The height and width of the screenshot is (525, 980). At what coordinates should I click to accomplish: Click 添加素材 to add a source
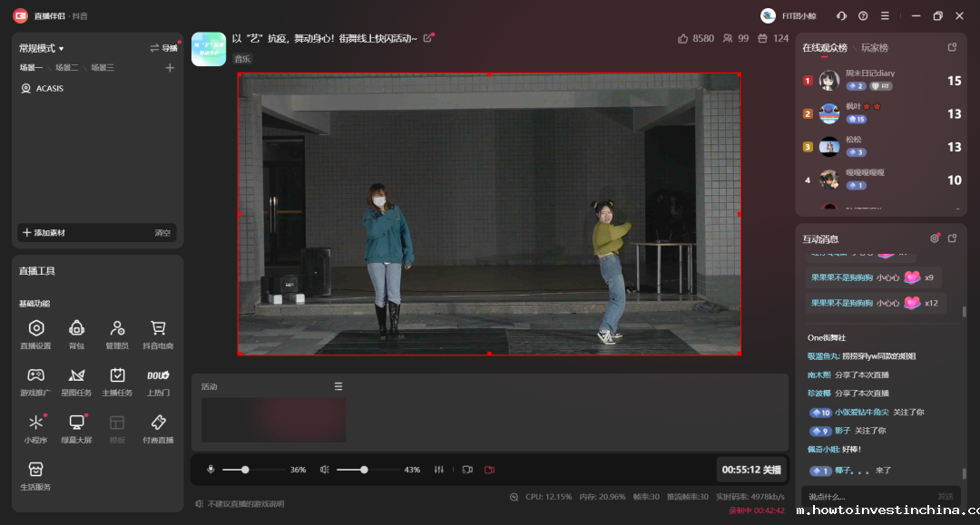point(44,233)
